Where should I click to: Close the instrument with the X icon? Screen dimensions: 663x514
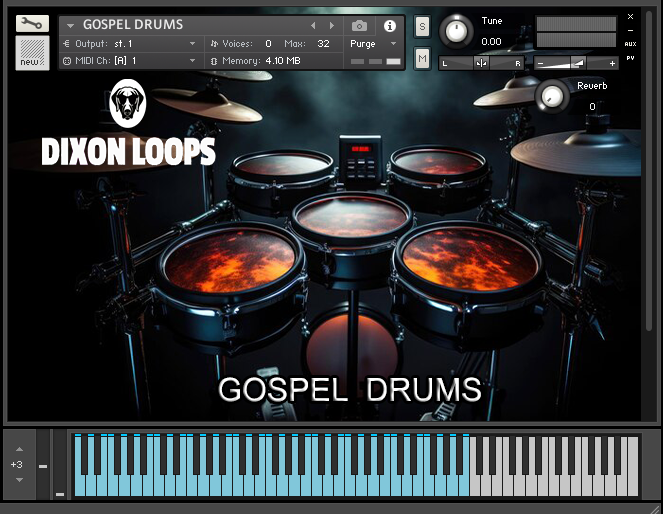(630, 16)
